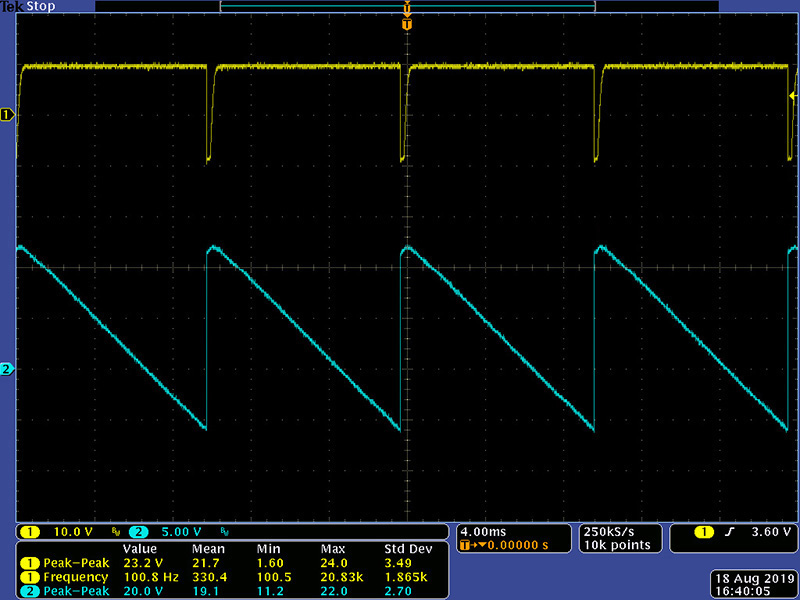This screenshot has width=800, height=600.
Task: Click the Std Dev column header
Action: point(406,549)
